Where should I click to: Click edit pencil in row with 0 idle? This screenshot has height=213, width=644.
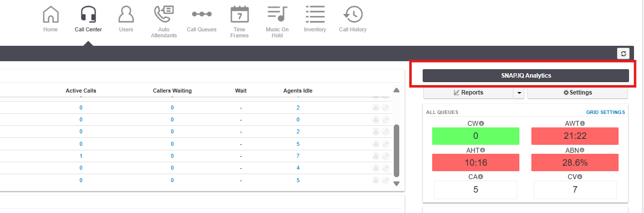[x=385, y=119]
